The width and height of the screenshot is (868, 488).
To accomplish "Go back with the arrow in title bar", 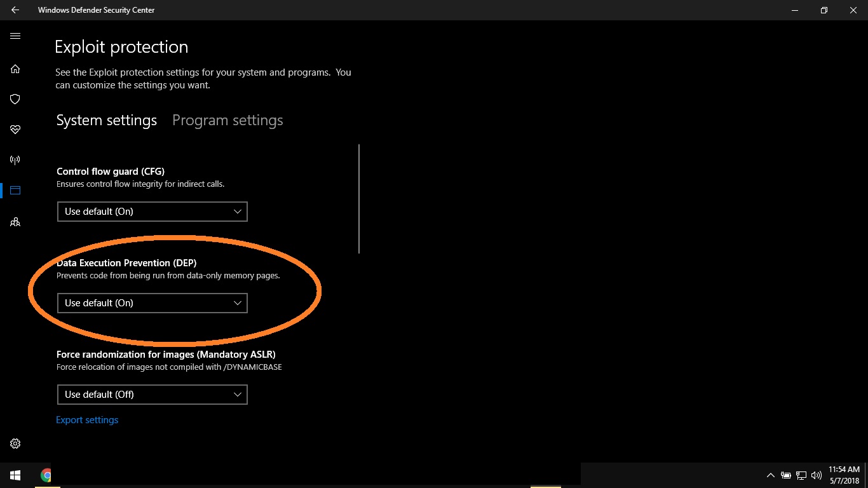I will pyautogui.click(x=15, y=10).
